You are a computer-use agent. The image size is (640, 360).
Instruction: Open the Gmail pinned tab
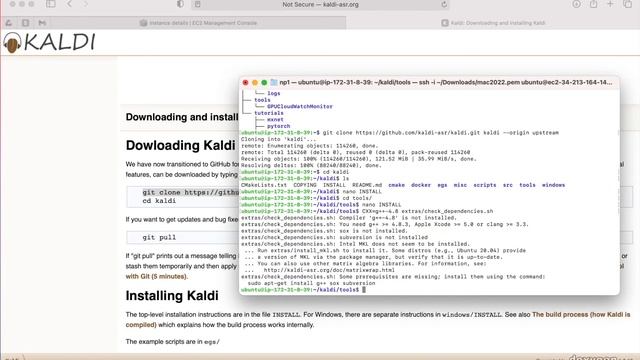tap(42, 23)
